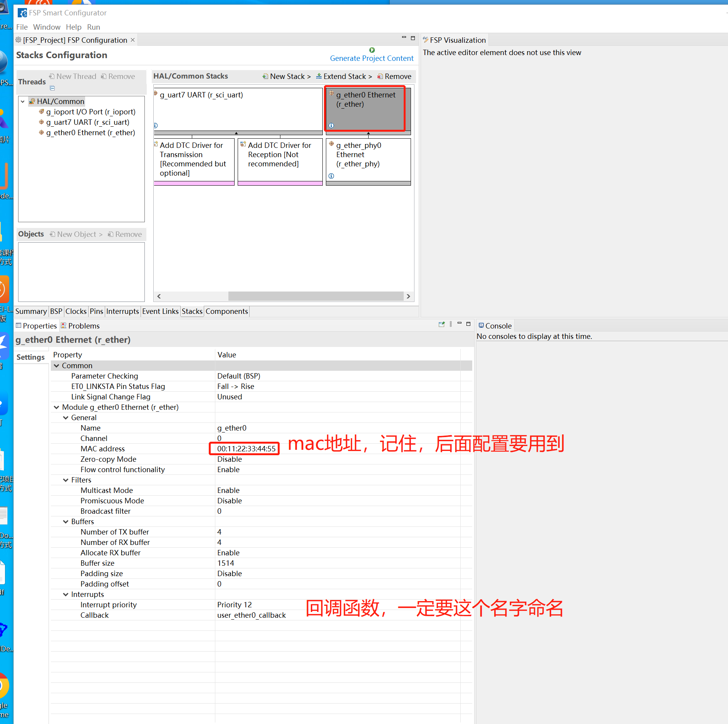Click Remove in HAL/Common Stacks toolbar
This screenshot has height=724, width=728.
(x=394, y=76)
